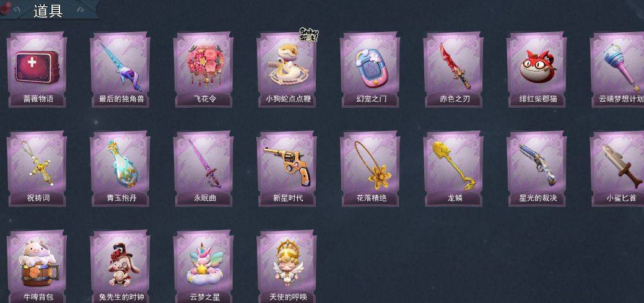Choose the 云梦之星 rainbow unicorn item
The height and width of the screenshot is (303, 644).
pyautogui.click(x=203, y=266)
